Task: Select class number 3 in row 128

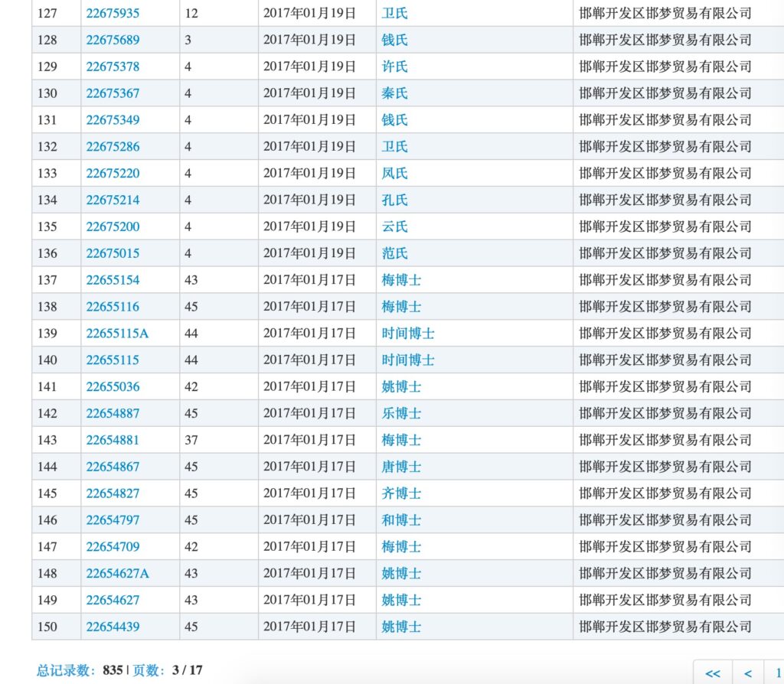Action: pos(188,40)
